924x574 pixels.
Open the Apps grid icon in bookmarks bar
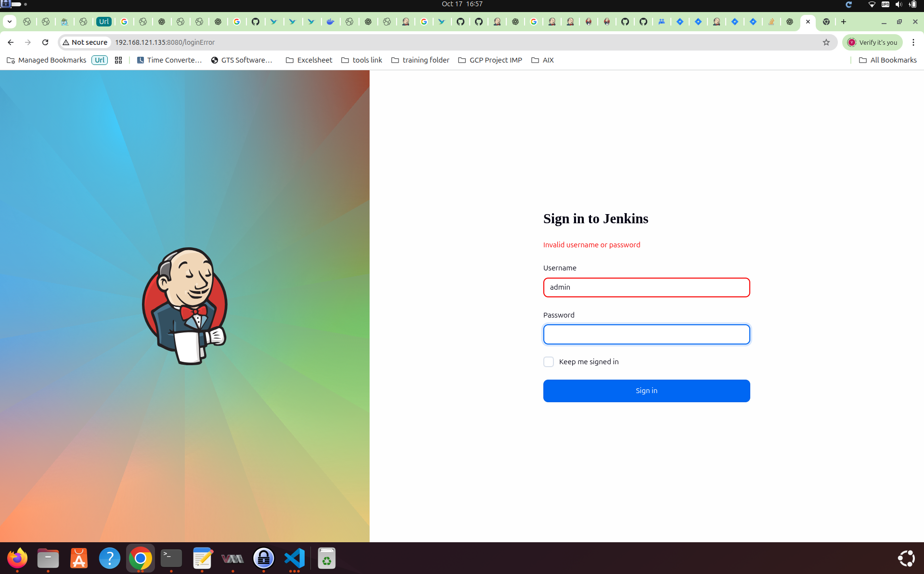pyautogui.click(x=118, y=60)
